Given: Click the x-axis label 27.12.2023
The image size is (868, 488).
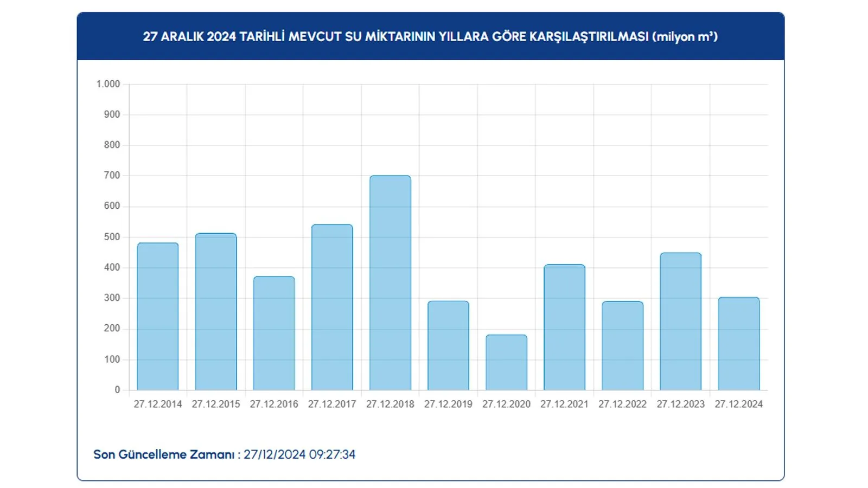Looking at the screenshot, I should pos(680,404).
